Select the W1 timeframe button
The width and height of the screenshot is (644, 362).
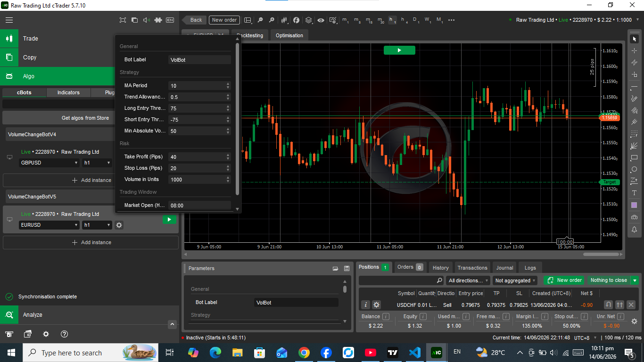coord(428,20)
